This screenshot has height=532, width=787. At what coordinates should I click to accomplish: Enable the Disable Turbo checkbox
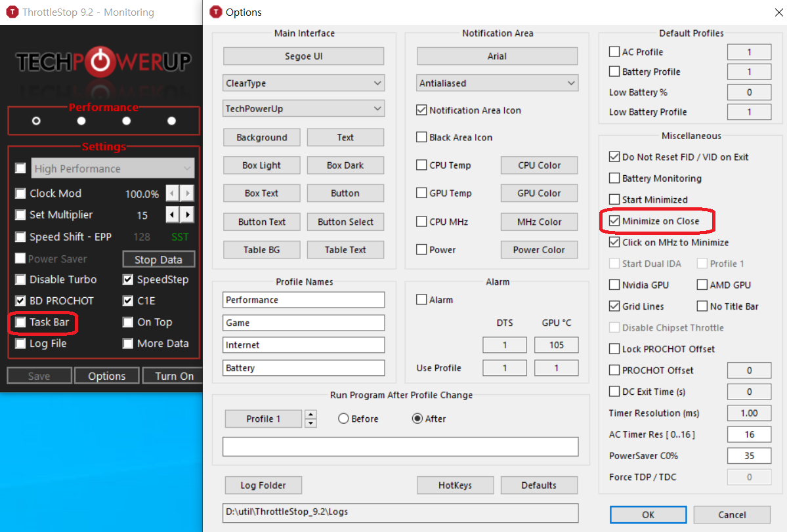[20, 280]
